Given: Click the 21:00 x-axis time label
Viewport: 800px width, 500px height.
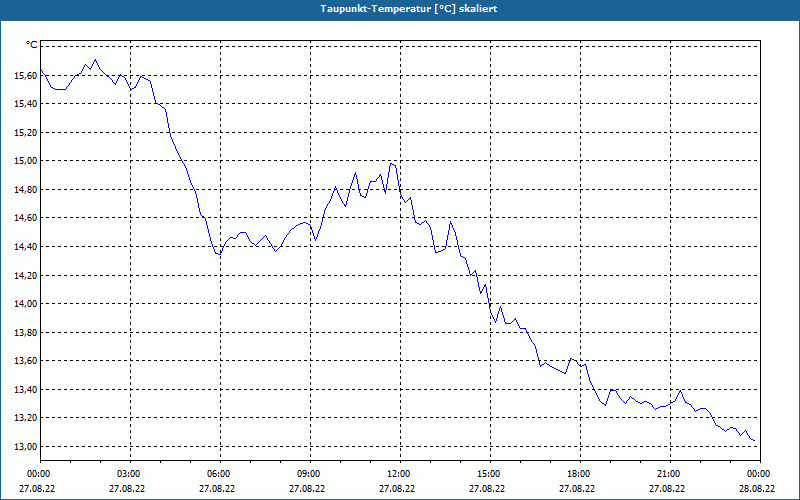Looking at the screenshot, I should (x=668, y=474).
